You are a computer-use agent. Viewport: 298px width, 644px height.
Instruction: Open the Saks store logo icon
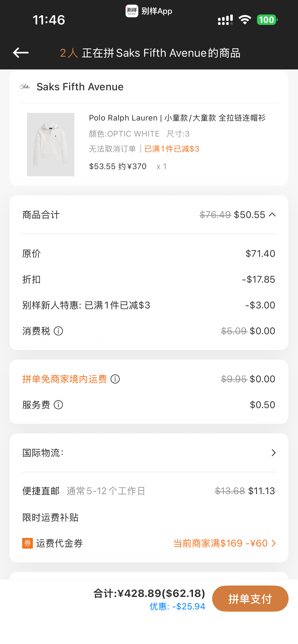click(x=24, y=87)
